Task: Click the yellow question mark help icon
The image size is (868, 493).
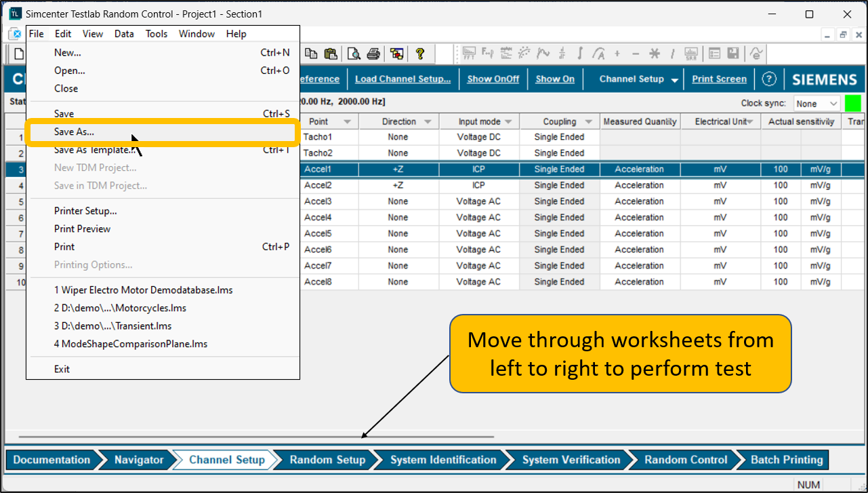Action: click(420, 54)
